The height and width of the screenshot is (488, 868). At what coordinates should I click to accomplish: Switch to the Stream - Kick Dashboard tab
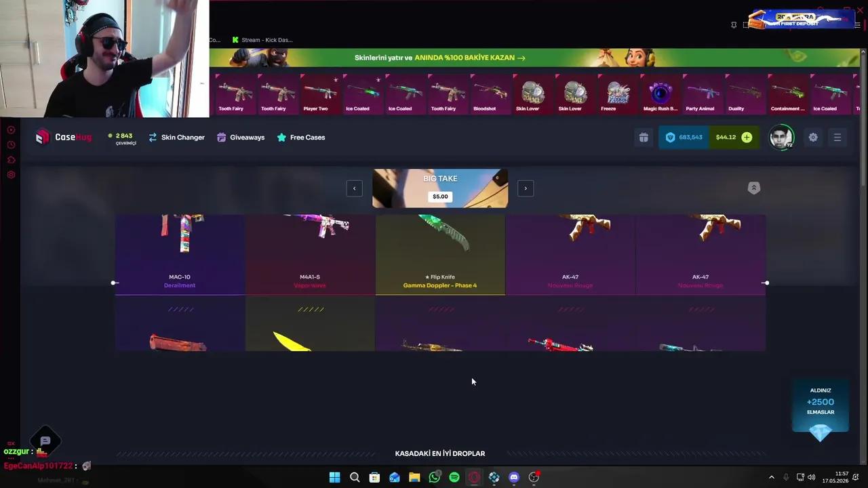(x=262, y=40)
